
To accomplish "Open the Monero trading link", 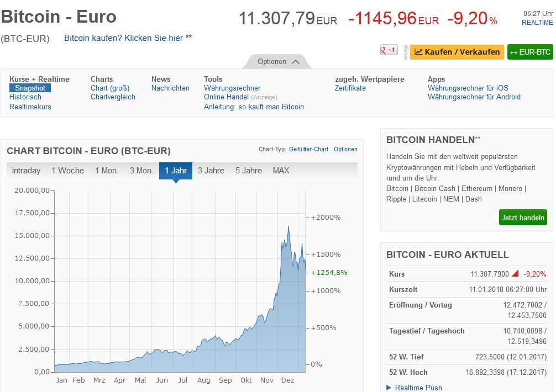I will coord(510,188).
